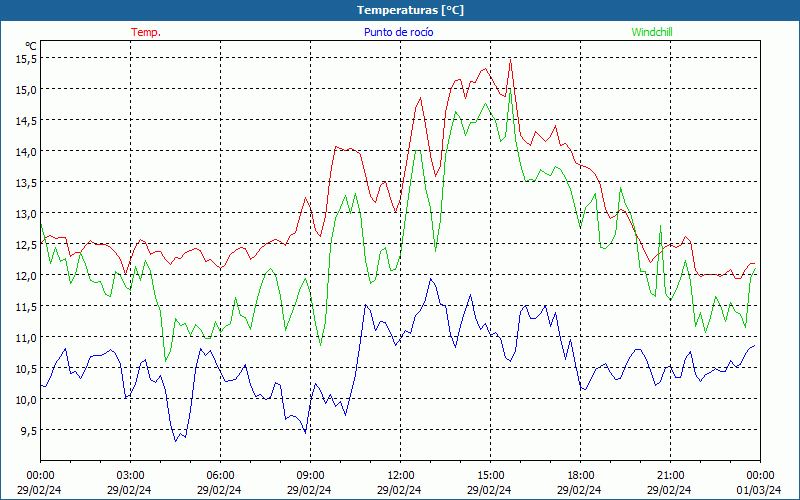Click the 15,0 y-axis value

[x=27, y=90]
